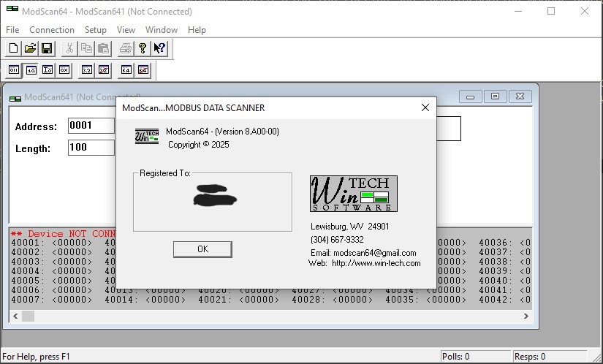The width and height of the screenshot is (603, 364).
Task: Close the ModScan641 child window
Action: coord(520,96)
